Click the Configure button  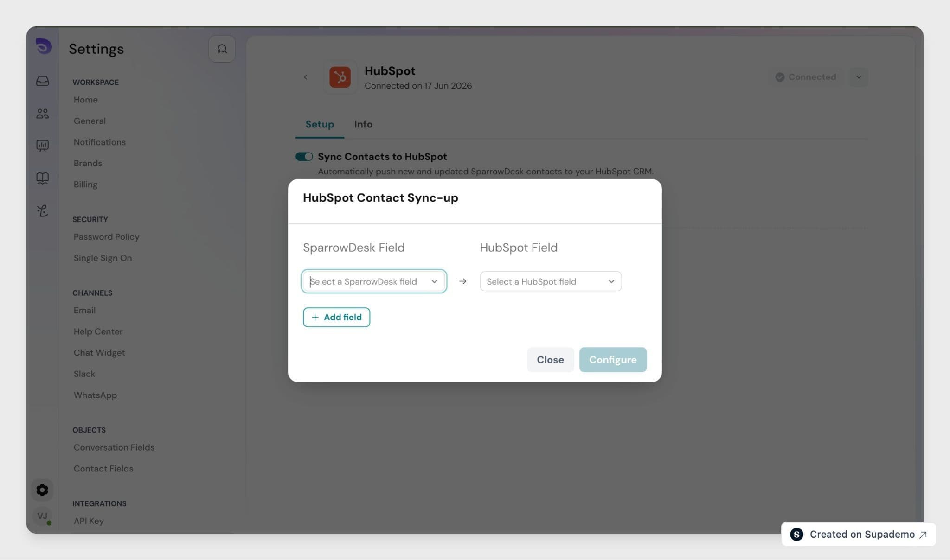click(613, 360)
